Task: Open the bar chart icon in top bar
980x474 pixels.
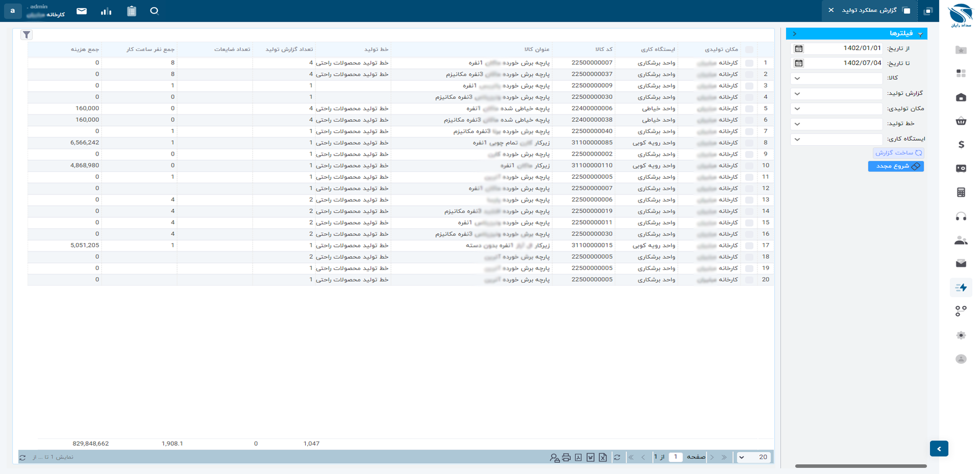Action: pos(106,11)
